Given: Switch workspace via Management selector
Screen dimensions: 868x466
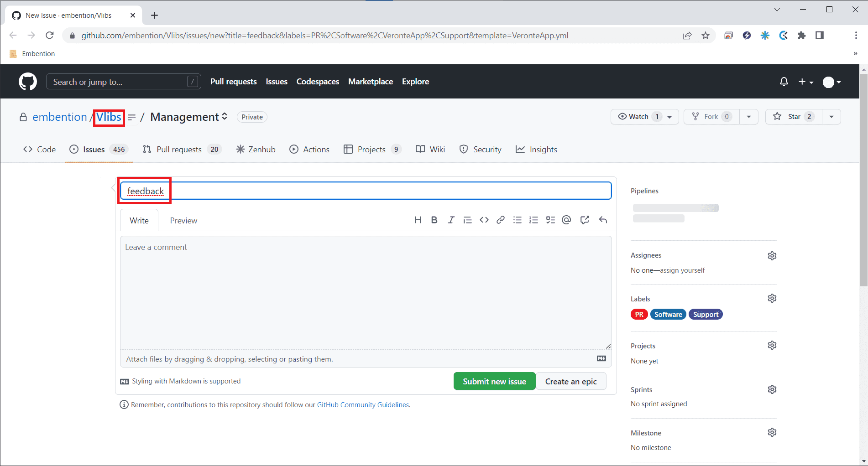Looking at the screenshot, I should pyautogui.click(x=189, y=117).
